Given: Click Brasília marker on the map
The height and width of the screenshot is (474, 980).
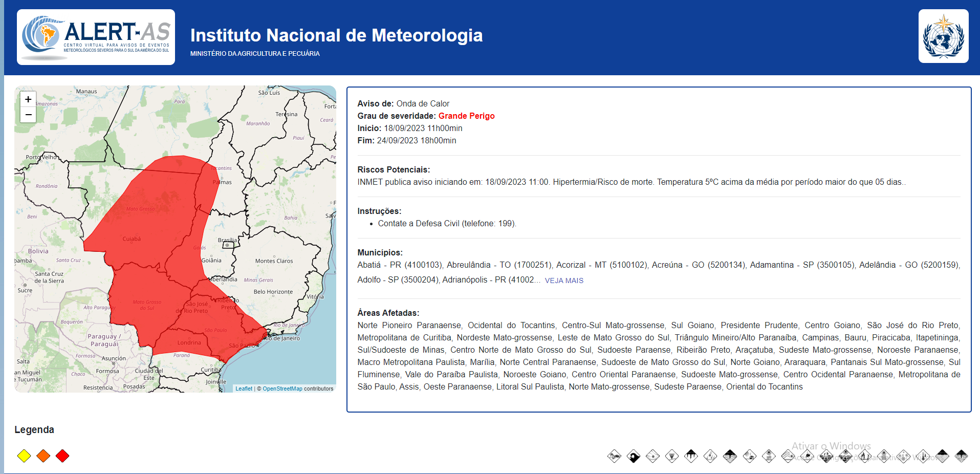Looking at the screenshot, I should point(227,245).
